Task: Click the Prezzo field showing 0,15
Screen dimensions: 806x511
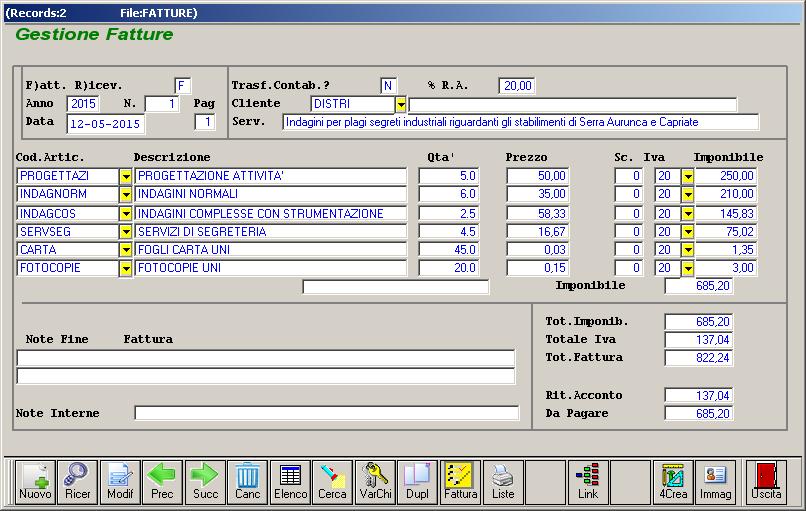Action: [537, 268]
